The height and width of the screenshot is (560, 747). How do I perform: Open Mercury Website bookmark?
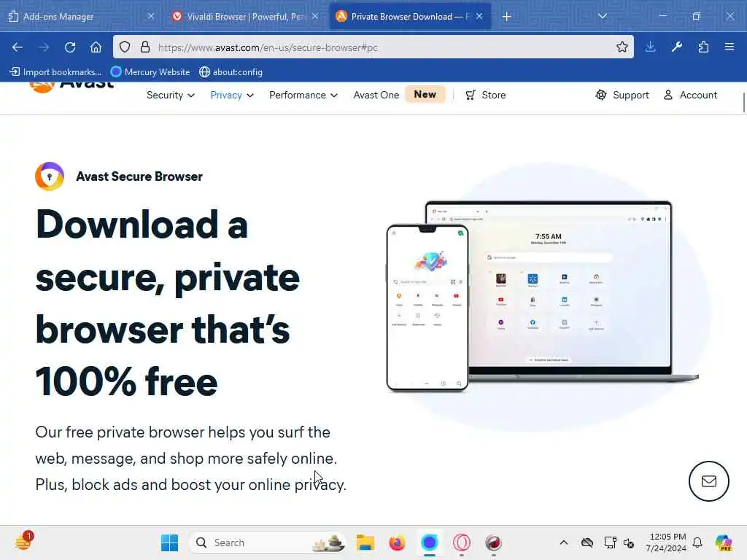(150, 72)
